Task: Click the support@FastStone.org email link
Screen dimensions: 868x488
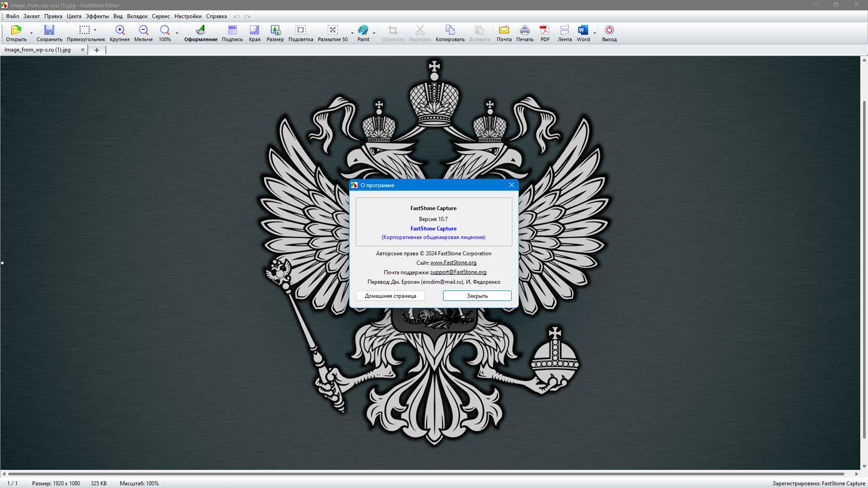Action: 458,272
